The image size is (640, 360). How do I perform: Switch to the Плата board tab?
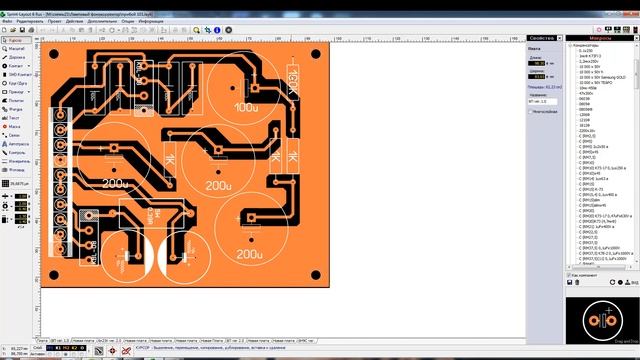coord(42,340)
